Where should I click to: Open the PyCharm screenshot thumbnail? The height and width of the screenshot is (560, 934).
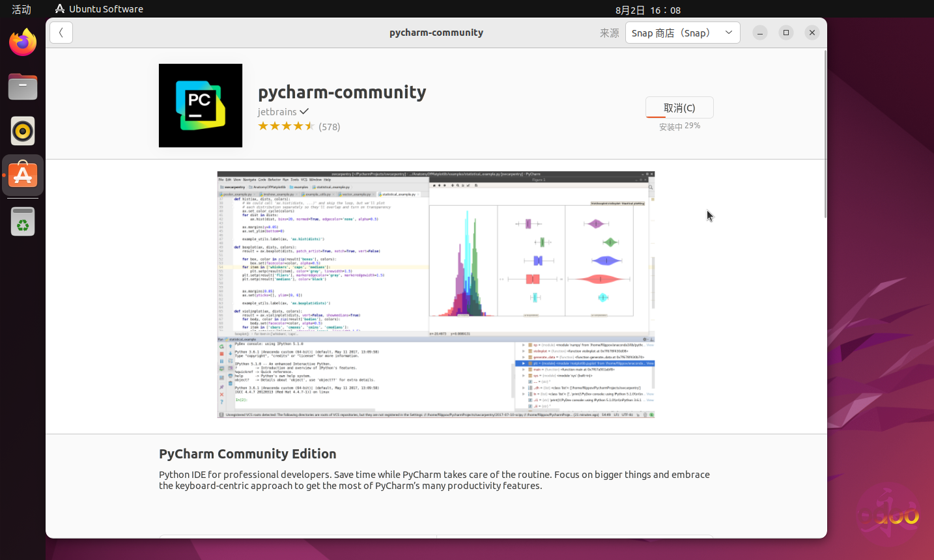click(x=436, y=294)
